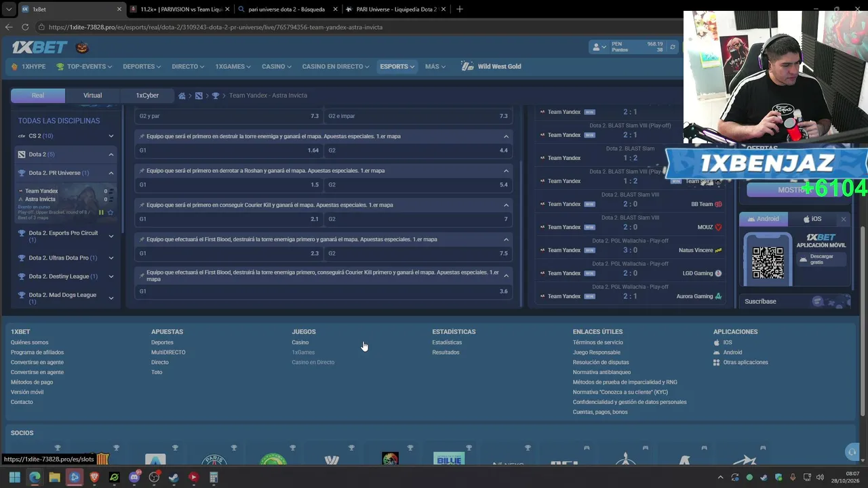868x488 pixels.
Task: Favorite the Team Yandex match with star
Action: [111, 213]
